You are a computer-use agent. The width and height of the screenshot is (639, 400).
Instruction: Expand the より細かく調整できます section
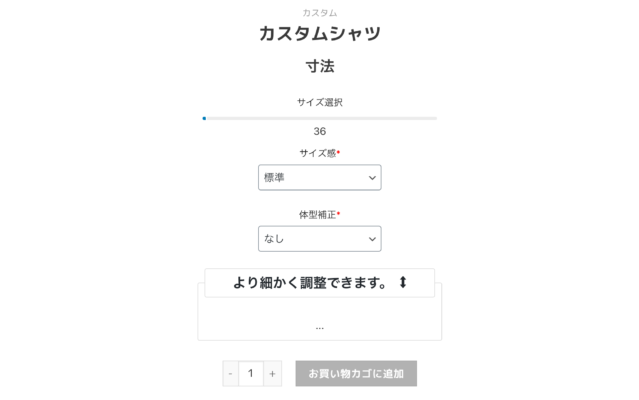pos(320,283)
